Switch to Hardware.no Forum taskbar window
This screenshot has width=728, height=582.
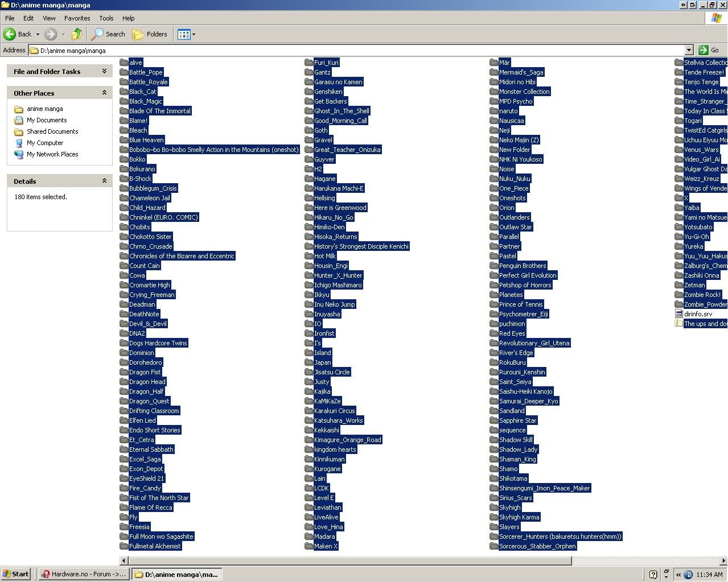84,574
